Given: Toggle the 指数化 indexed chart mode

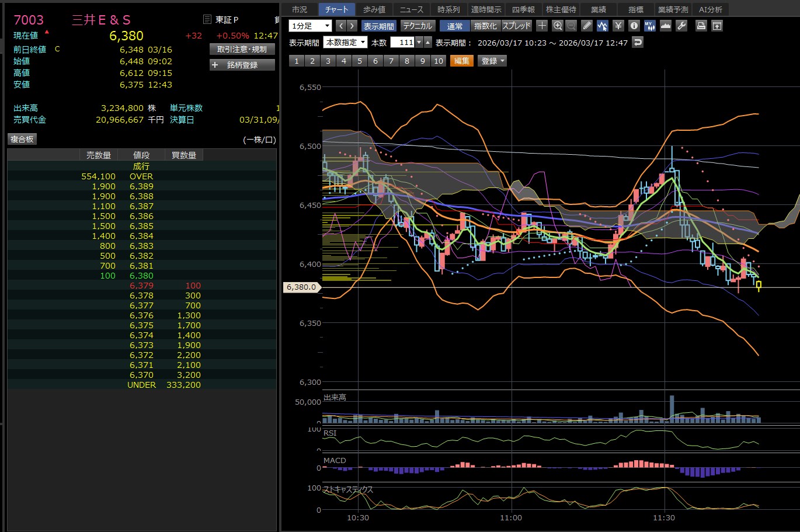Looking at the screenshot, I should [485, 26].
